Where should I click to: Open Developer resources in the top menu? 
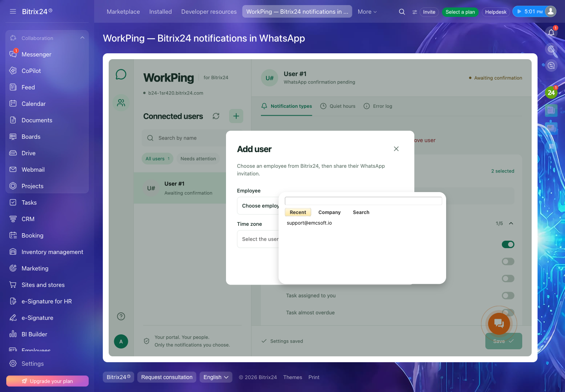(209, 12)
